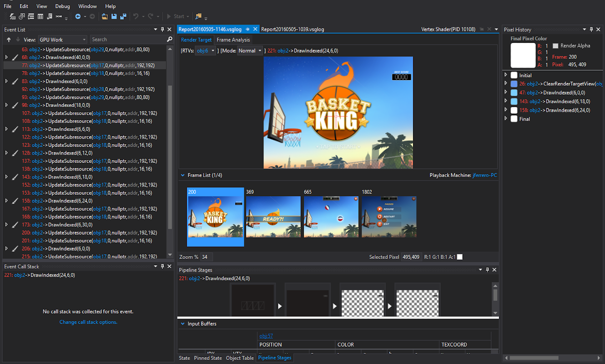Select frame 665 thumbnail

tap(331, 217)
